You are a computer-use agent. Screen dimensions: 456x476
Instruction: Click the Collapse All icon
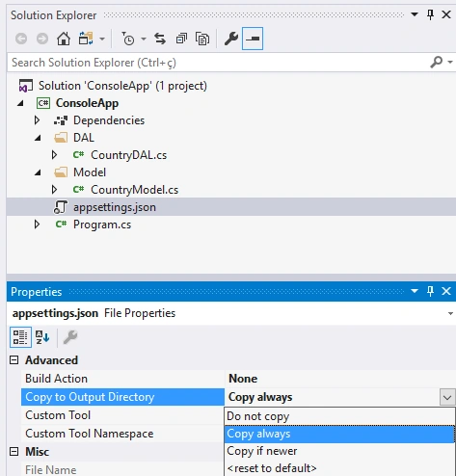coord(181,39)
